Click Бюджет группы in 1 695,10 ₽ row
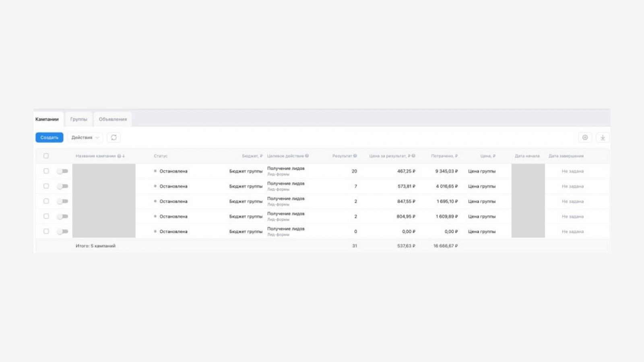Screen dimensions: 644x362 pyautogui.click(x=246, y=202)
